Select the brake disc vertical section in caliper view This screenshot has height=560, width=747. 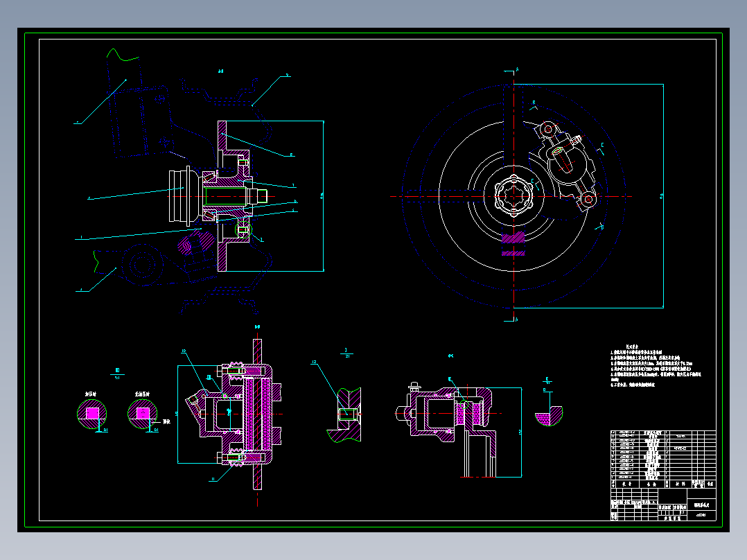pos(257,414)
